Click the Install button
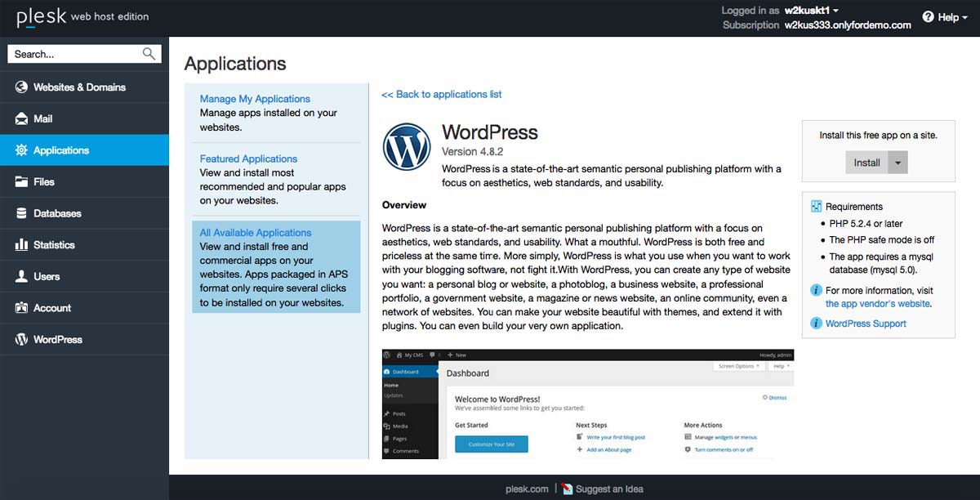 (x=867, y=163)
